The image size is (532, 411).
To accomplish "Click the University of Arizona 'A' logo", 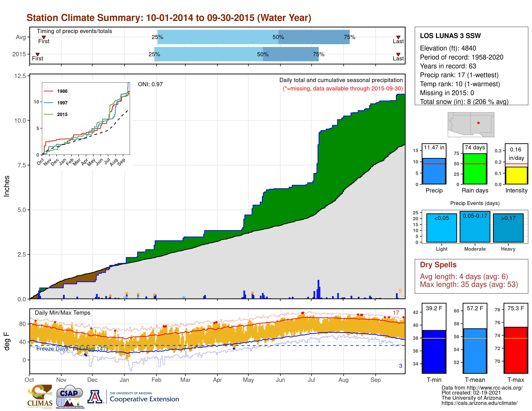I will tap(95, 397).
